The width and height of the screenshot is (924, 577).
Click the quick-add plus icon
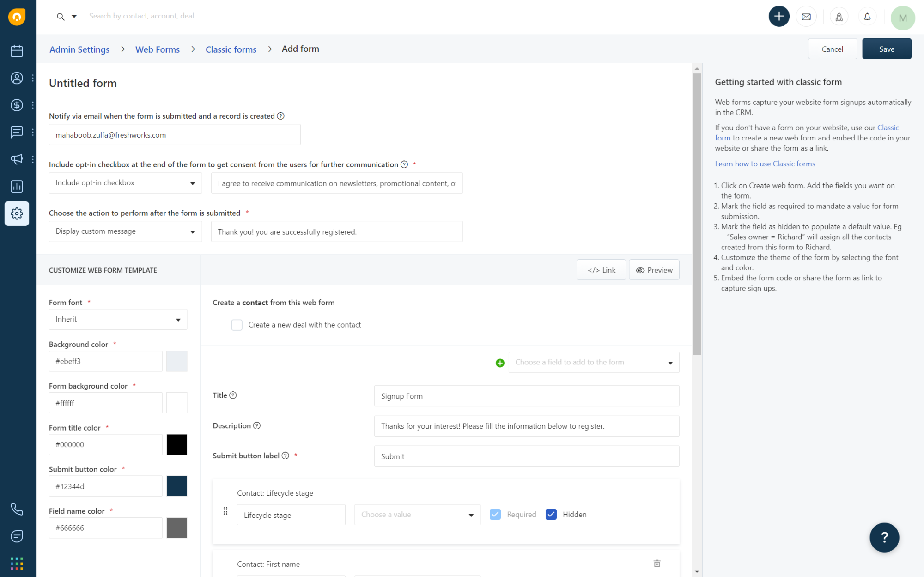778,16
